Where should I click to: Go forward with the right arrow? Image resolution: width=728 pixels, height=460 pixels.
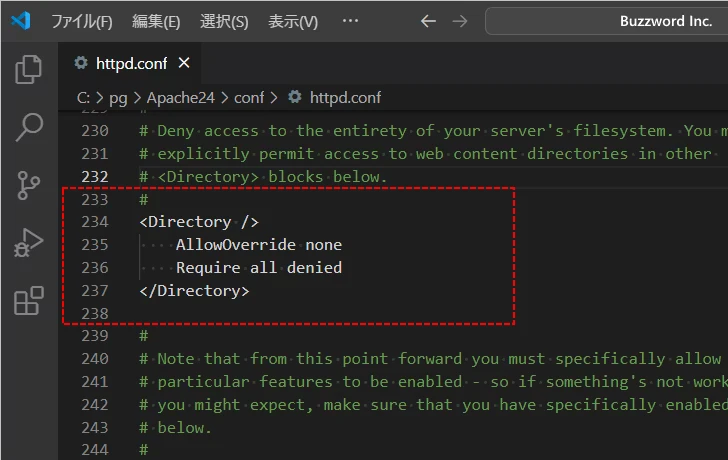coord(460,21)
